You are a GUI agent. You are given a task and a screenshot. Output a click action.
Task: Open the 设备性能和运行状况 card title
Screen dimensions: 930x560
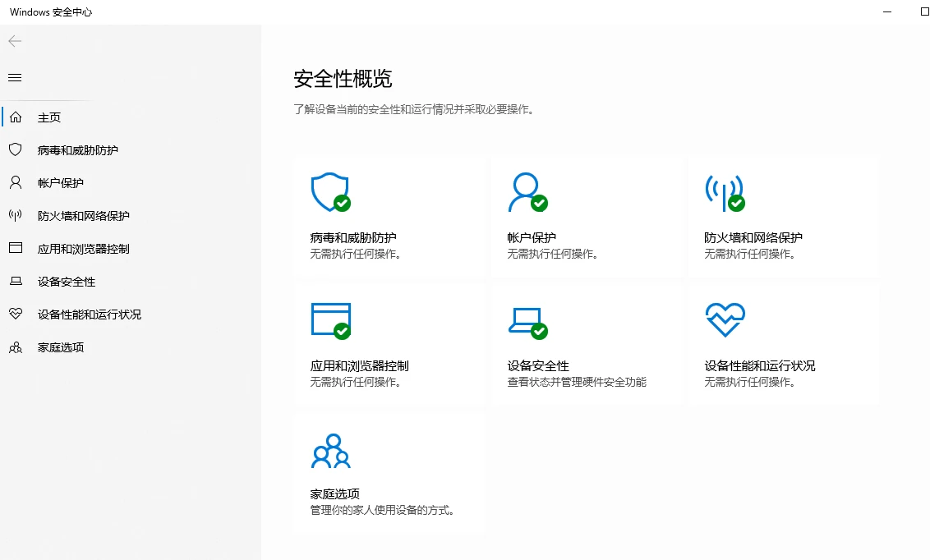[x=760, y=365]
